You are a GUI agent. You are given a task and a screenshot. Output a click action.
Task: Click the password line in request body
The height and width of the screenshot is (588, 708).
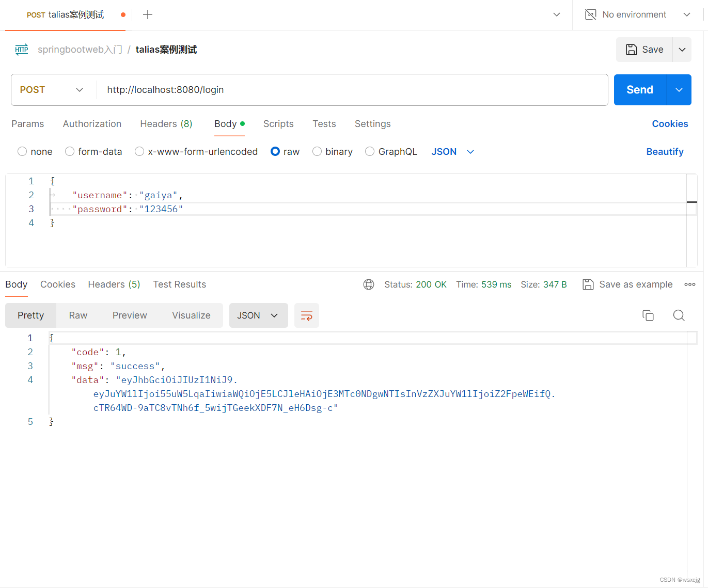(x=369, y=209)
